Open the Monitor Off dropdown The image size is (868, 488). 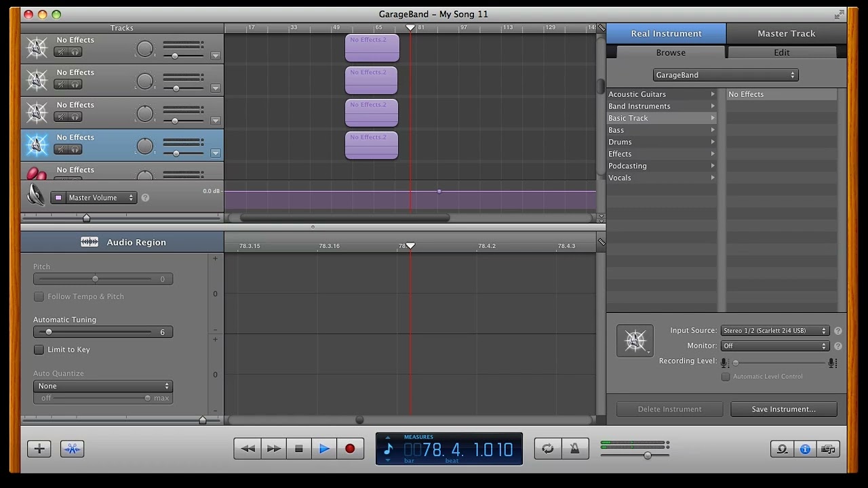point(775,346)
